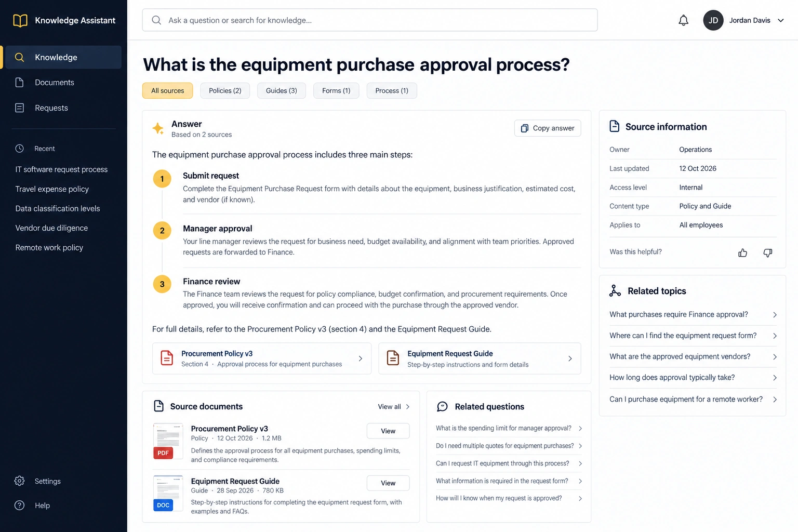
Task: Click the Procurement Policy v3 PDF thumbnail
Action: point(168,441)
